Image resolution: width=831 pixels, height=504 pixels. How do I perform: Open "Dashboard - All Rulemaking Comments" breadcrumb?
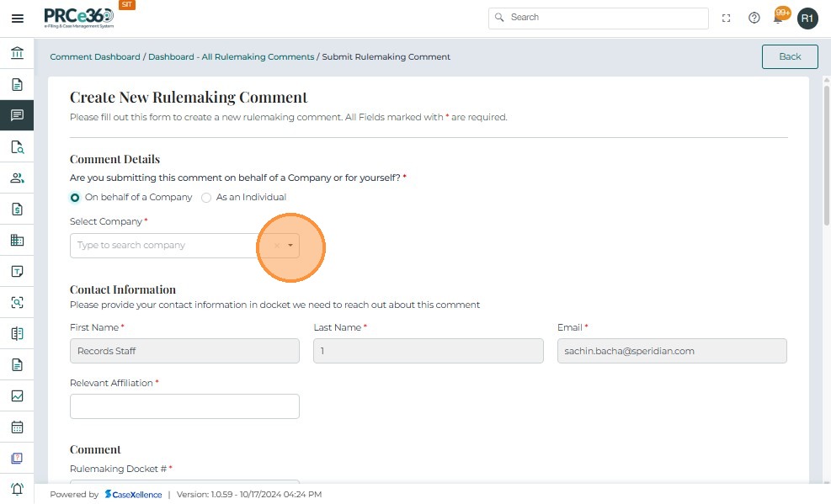tap(232, 57)
